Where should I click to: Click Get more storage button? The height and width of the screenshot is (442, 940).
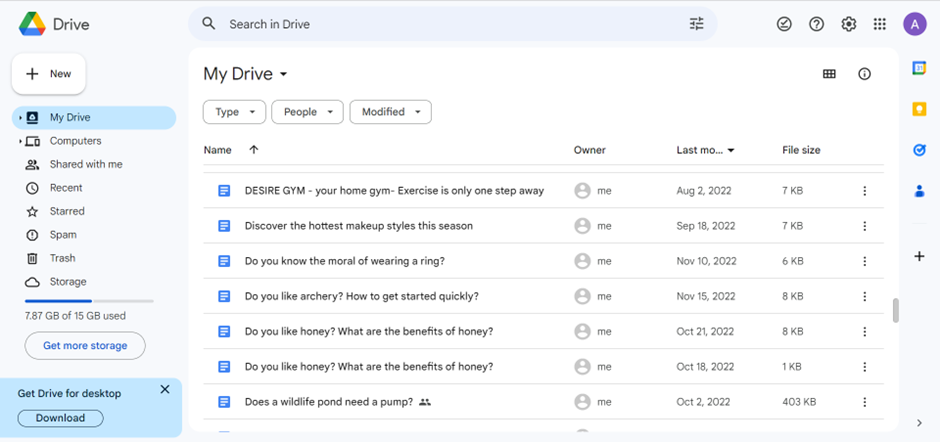pos(85,346)
